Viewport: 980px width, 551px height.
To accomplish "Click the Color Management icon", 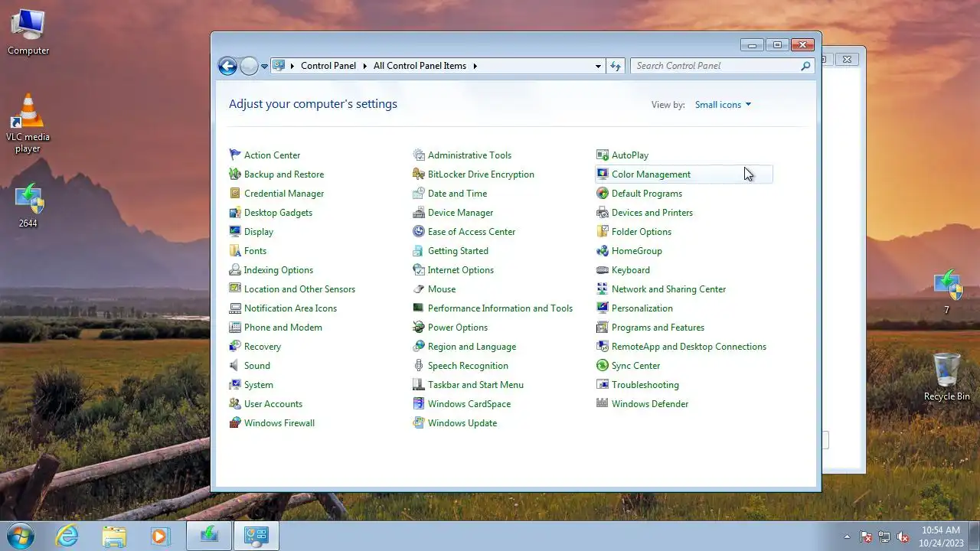I will 603,174.
